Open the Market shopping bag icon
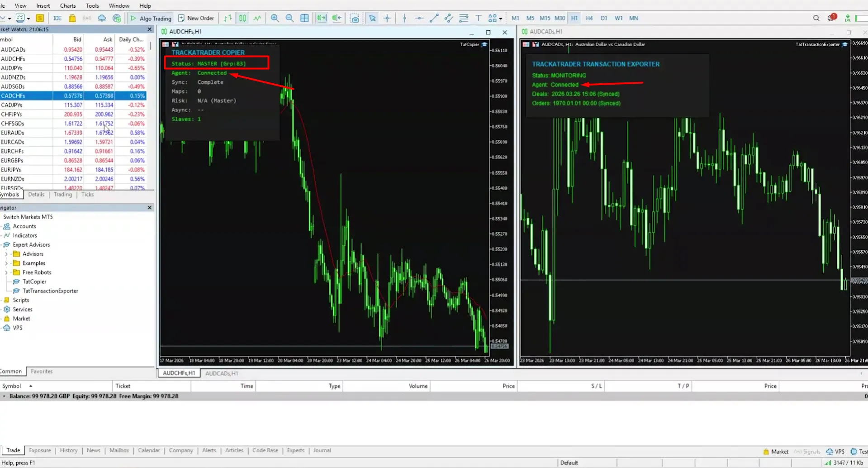868x468 pixels. click(72, 18)
